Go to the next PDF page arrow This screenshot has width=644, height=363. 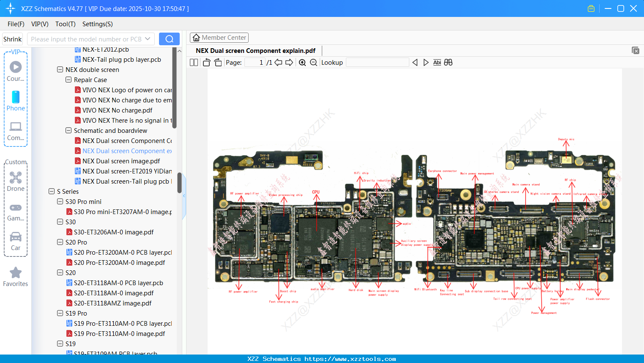coord(289,63)
